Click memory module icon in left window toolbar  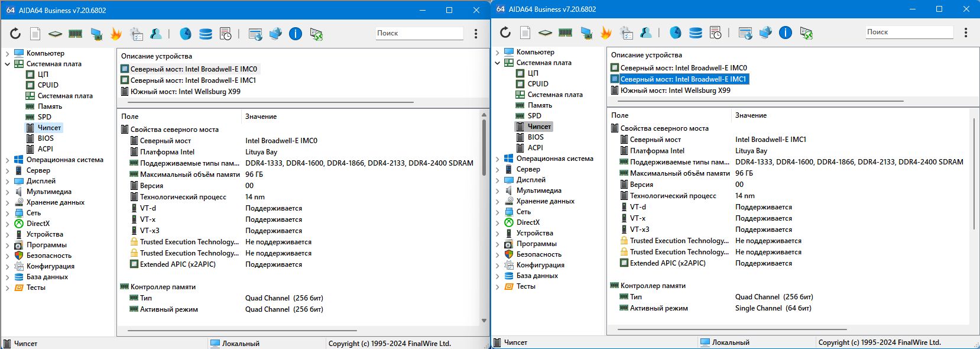click(75, 34)
